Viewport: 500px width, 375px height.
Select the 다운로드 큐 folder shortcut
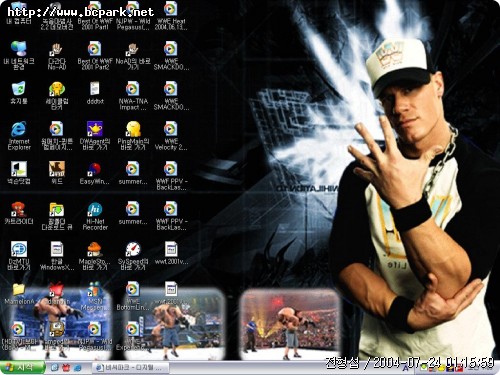pyautogui.click(x=57, y=215)
